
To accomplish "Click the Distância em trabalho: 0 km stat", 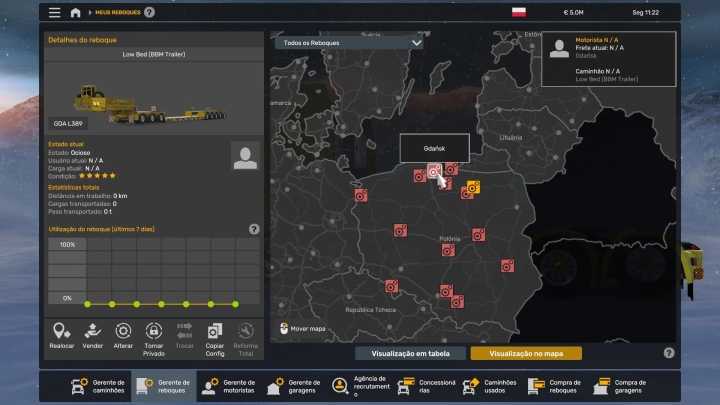I will click(x=87, y=196).
